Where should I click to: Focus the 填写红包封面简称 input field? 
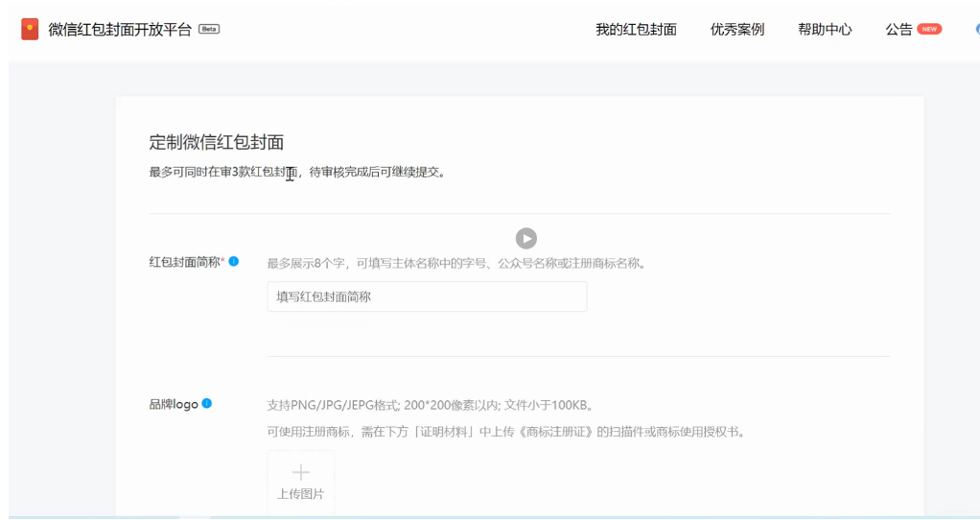427,296
